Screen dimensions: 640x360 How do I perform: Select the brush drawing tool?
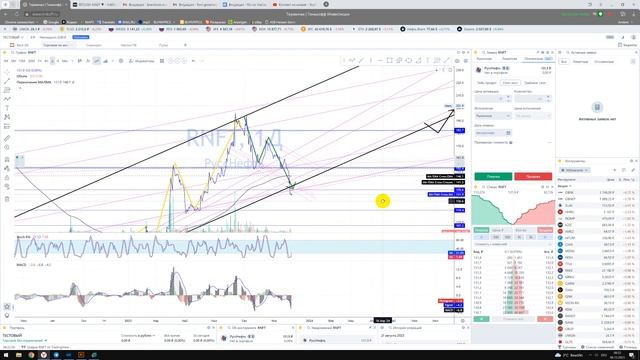pos(7,99)
